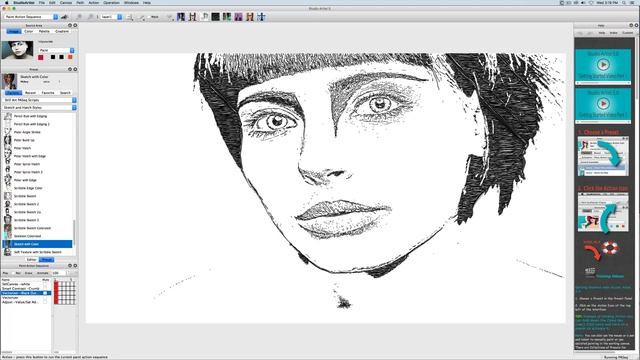Viewport: 640px width, 360px height.
Task: Click the second magnifier zoom icon in the toolbar
Action: coord(90,17)
